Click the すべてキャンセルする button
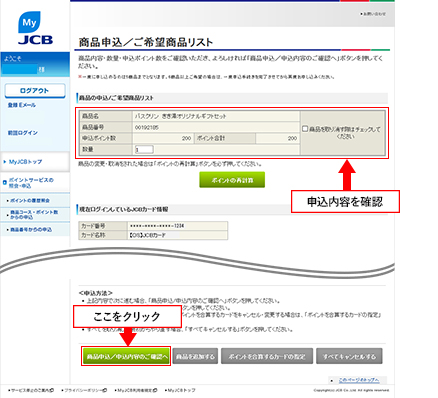The width and height of the screenshot is (438, 398). pos(349,356)
